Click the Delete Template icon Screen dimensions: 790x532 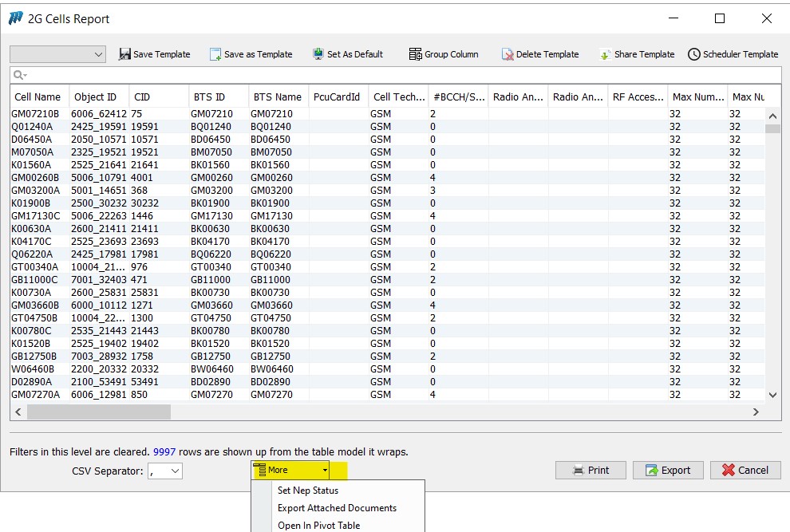[508, 54]
